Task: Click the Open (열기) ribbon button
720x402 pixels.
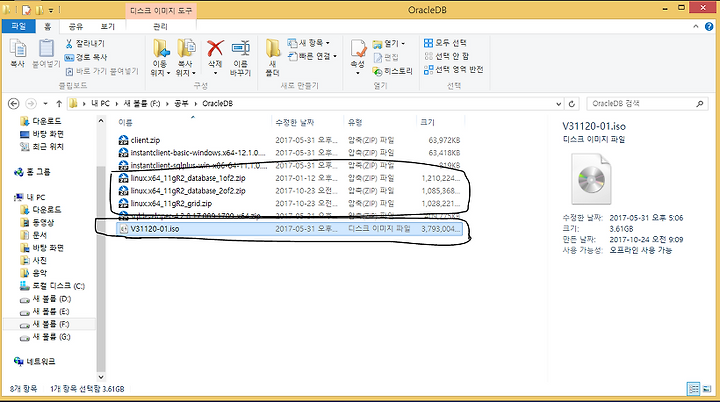Action: click(388, 44)
